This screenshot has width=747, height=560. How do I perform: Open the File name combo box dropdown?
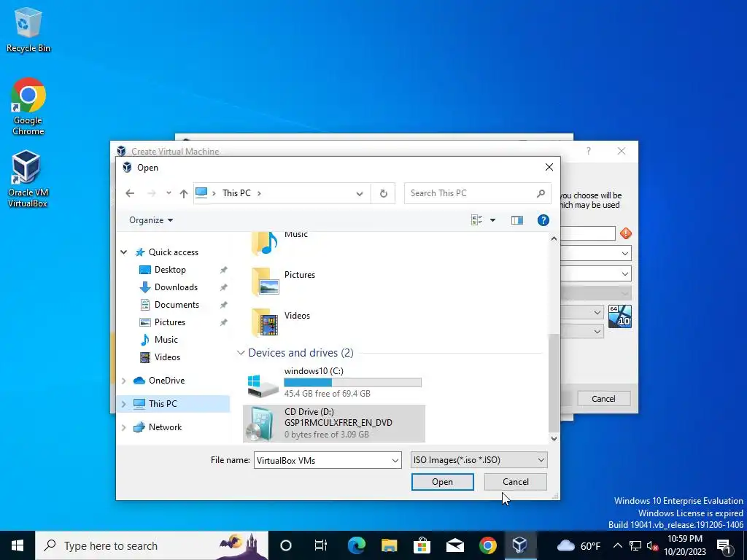[395, 461]
